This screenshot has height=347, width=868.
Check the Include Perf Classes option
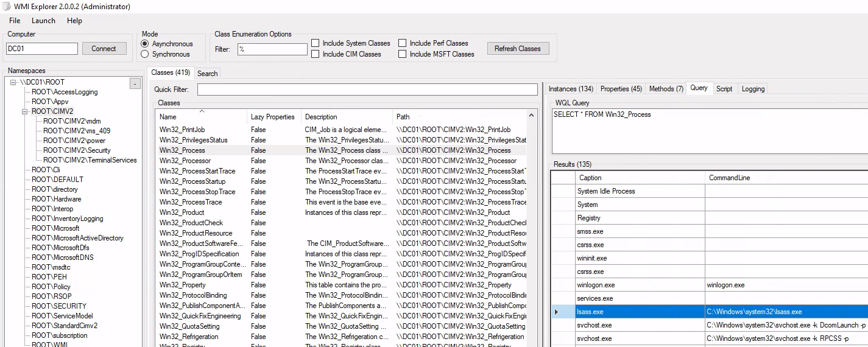[403, 43]
